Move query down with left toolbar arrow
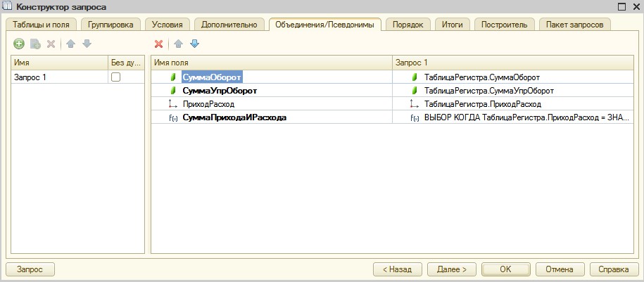Viewport: 644px width, 282px height. tap(87, 44)
